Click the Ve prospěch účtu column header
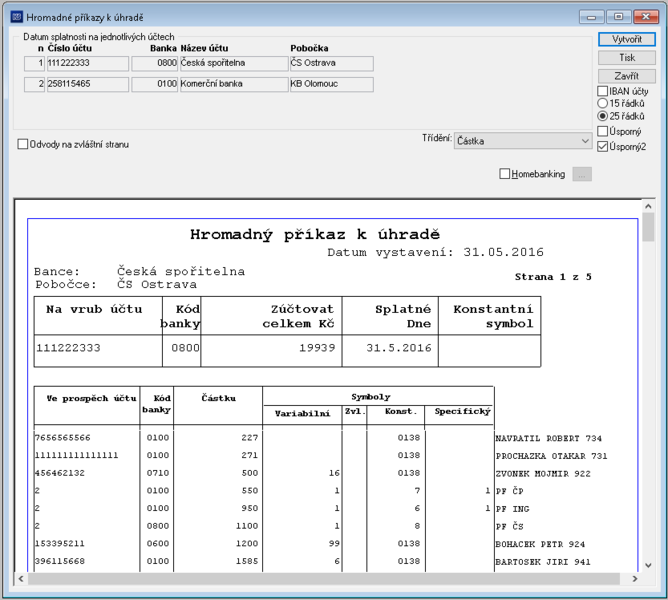The image size is (668, 600). pos(91,398)
